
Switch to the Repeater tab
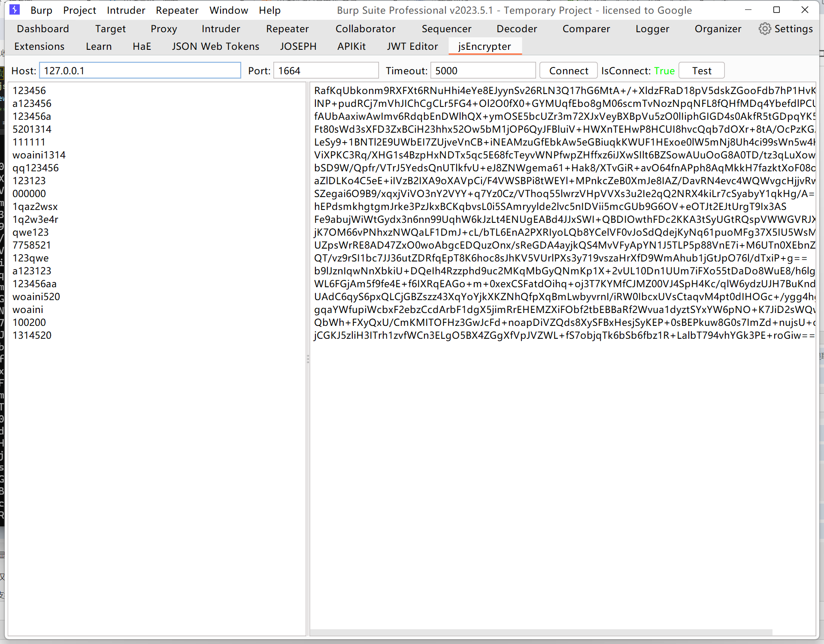[287, 29]
